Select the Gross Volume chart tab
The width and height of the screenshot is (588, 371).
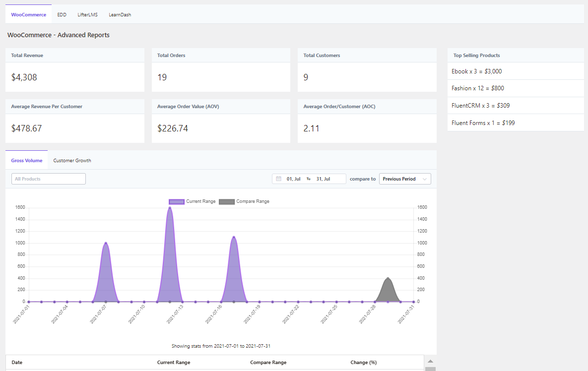point(27,161)
